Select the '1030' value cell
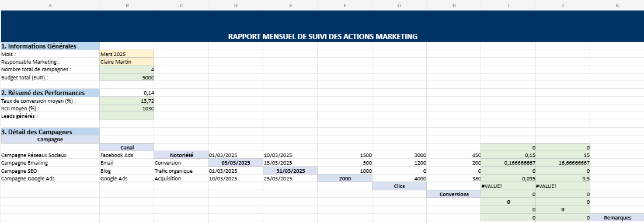This screenshot has height=223, width=644. click(x=127, y=109)
